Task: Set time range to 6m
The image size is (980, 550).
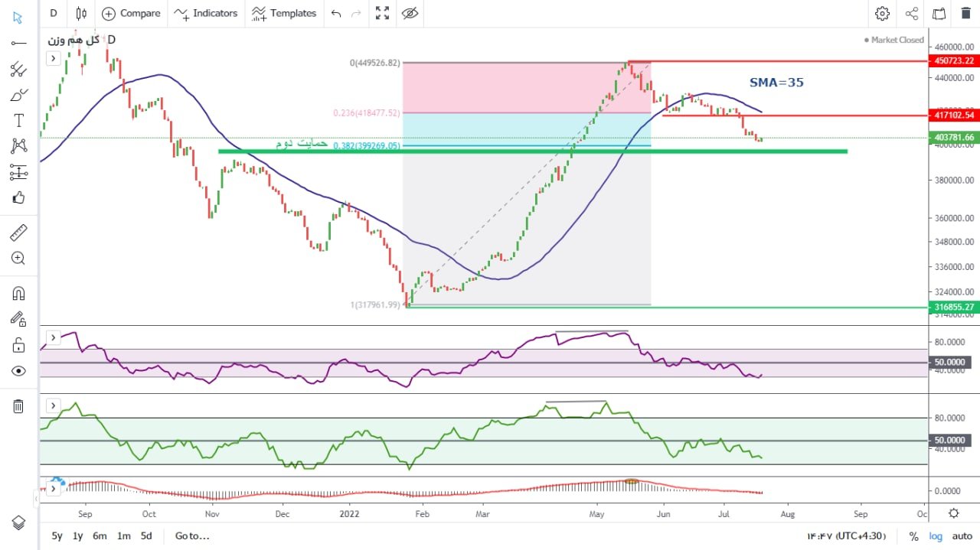Action: [100, 536]
